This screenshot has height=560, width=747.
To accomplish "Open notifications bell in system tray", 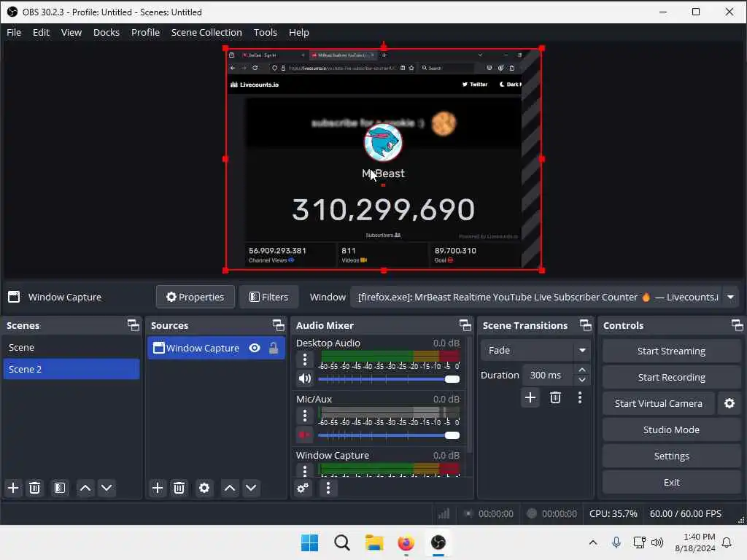I will [x=727, y=542].
